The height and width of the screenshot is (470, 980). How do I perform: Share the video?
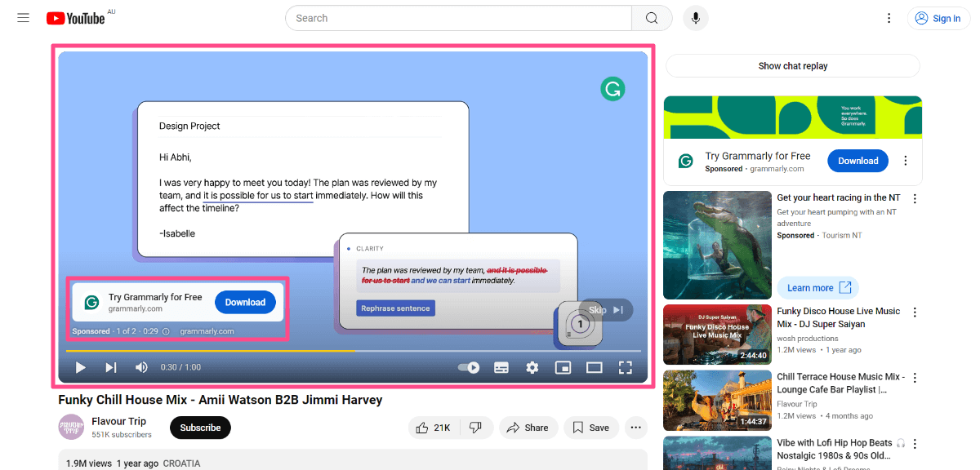(528, 428)
